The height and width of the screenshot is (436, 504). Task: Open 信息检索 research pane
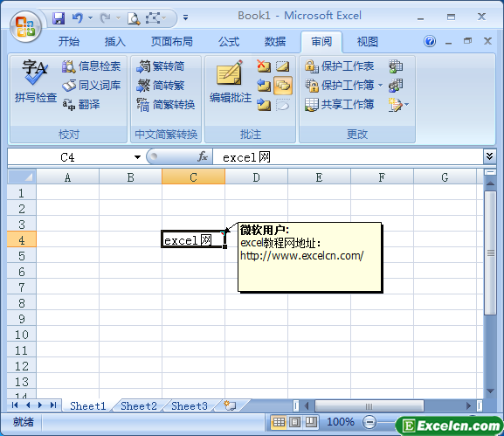pyautogui.click(x=92, y=66)
